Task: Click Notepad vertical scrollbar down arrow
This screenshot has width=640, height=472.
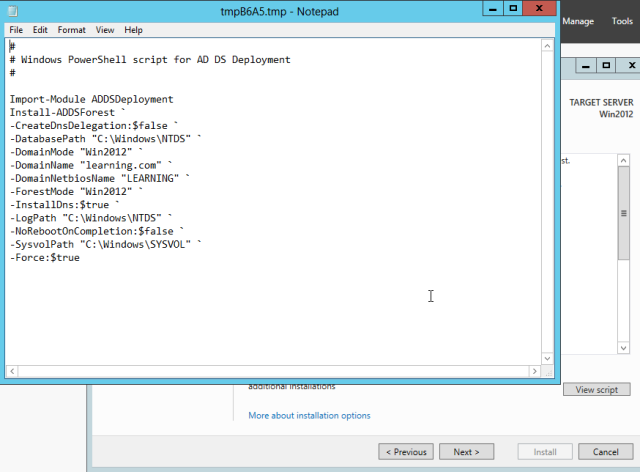Action: coord(547,358)
